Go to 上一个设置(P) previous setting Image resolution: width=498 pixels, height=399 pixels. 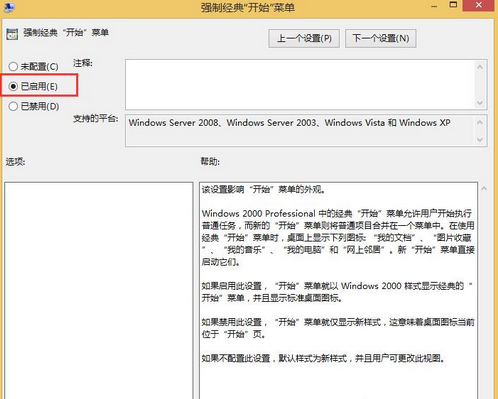(304, 38)
